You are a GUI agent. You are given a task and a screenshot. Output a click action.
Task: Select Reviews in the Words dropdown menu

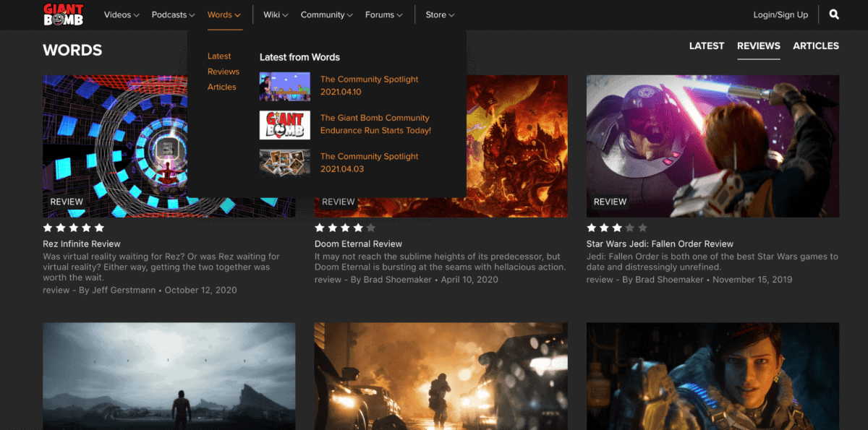(x=223, y=71)
